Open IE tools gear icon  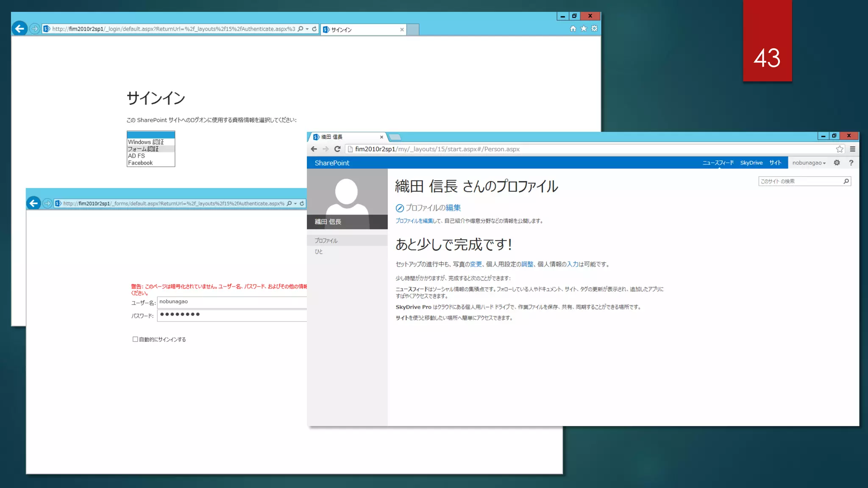(x=594, y=28)
